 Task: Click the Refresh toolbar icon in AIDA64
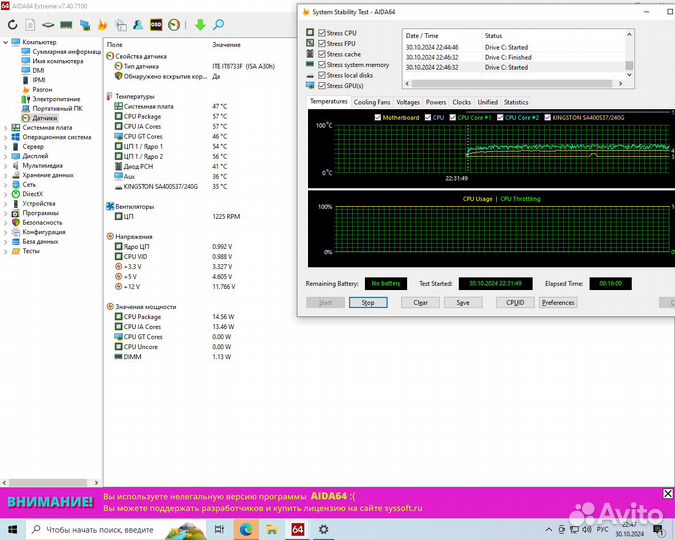(12, 25)
